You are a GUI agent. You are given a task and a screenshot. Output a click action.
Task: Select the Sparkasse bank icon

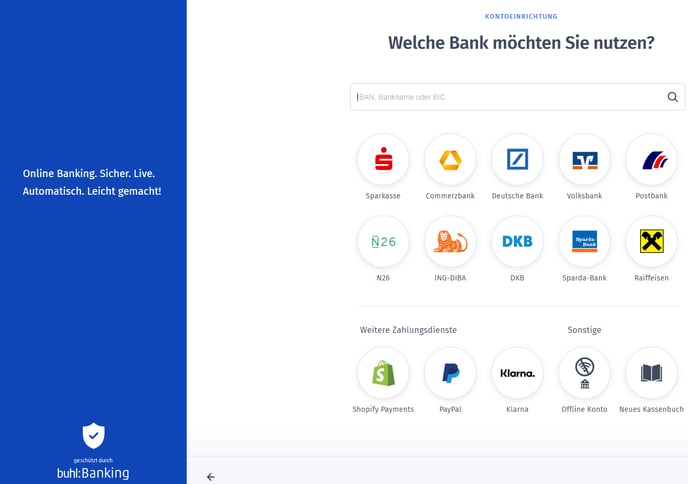point(383,160)
